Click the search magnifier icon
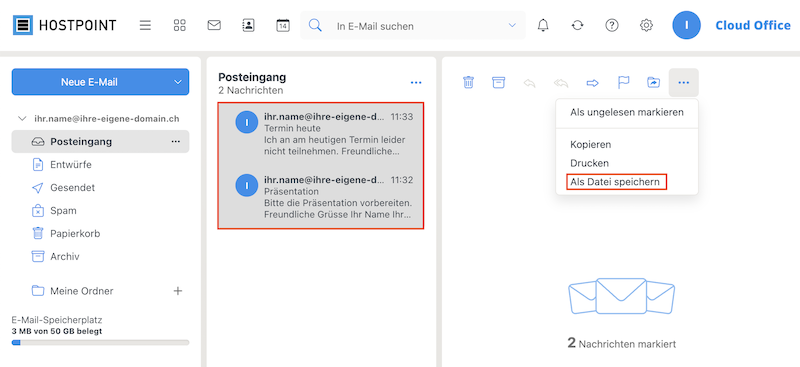800x367 pixels. 315,25
